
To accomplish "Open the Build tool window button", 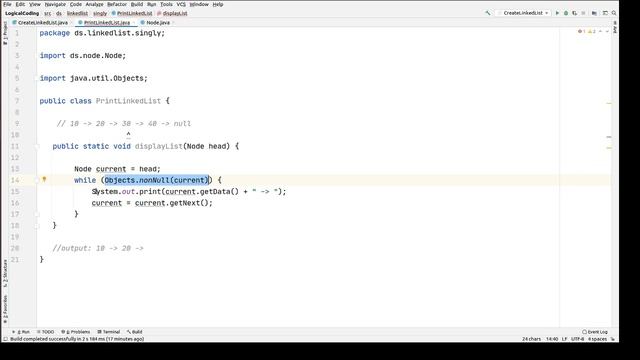I will pyautogui.click(x=134, y=332).
